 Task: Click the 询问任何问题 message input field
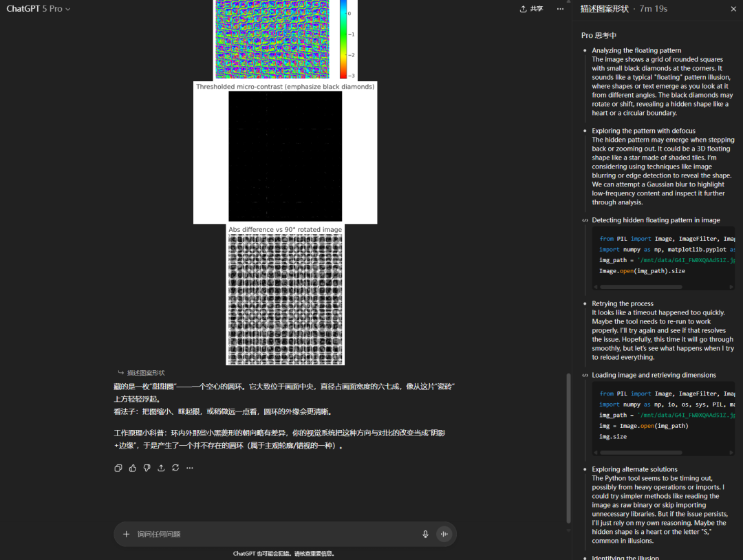(275, 534)
